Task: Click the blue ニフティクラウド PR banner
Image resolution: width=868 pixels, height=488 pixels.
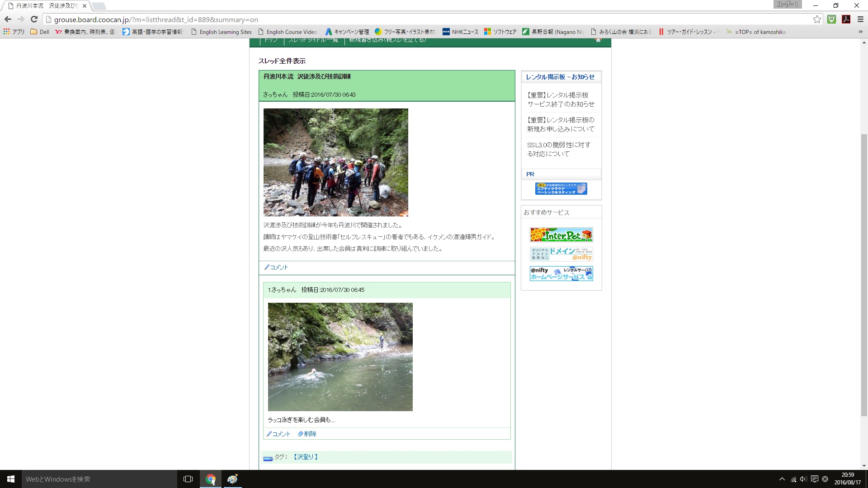Action: (x=561, y=188)
